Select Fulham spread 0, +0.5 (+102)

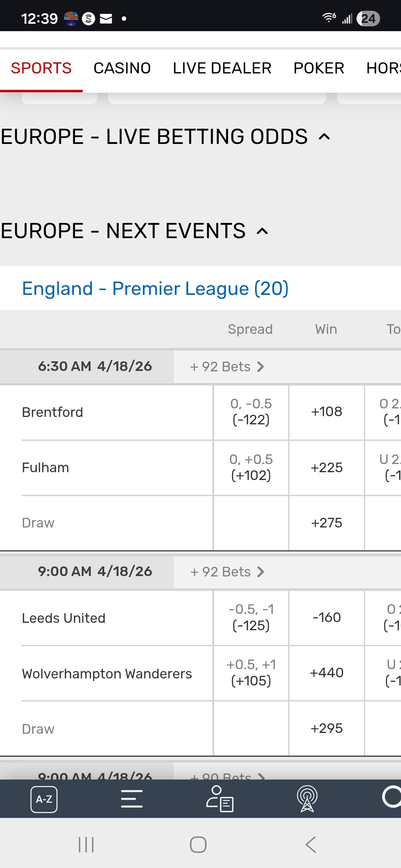pyautogui.click(x=251, y=467)
